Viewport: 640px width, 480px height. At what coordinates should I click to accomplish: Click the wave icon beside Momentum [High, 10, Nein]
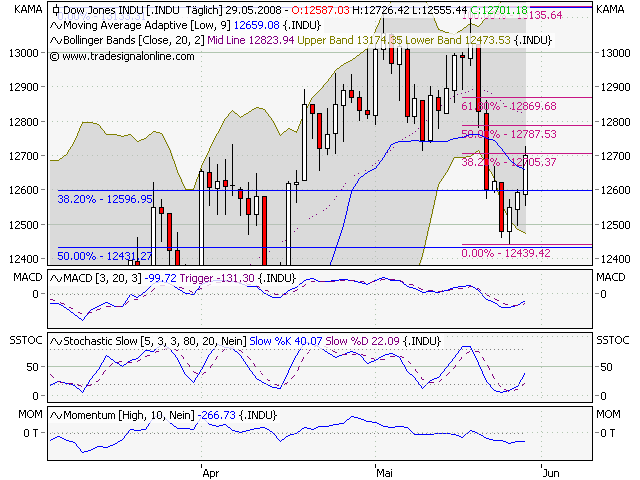coord(56,416)
